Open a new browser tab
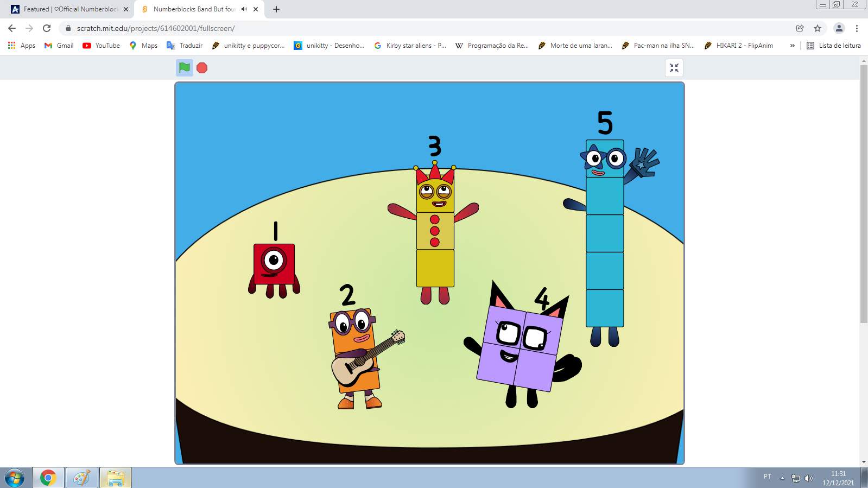Screen dimensions: 868x488 (x=276, y=9)
